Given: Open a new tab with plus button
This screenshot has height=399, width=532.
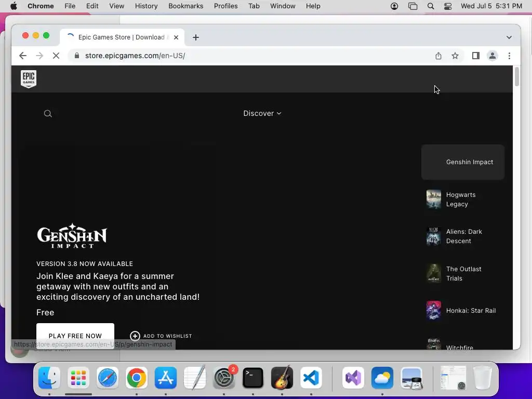Looking at the screenshot, I should (196, 37).
